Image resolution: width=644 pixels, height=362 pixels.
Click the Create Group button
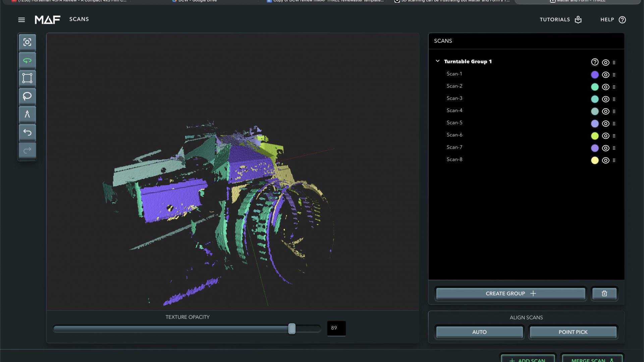click(x=510, y=294)
